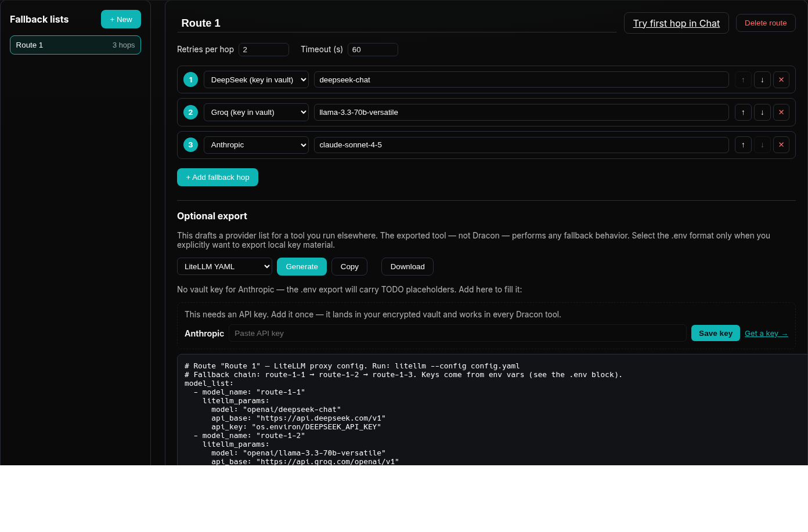Edit the llama-3.3-70b-versatile model field
The width and height of the screenshot is (808, 532).
pyautogui.click(x=521, y=112)
